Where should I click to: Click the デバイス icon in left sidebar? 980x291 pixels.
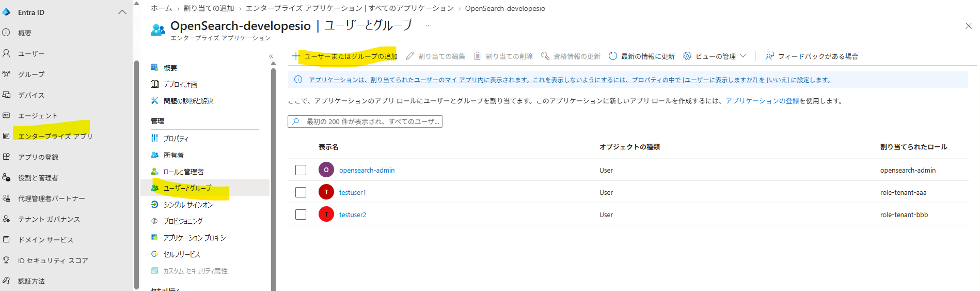pyautogui.click(x=6, y=95)
